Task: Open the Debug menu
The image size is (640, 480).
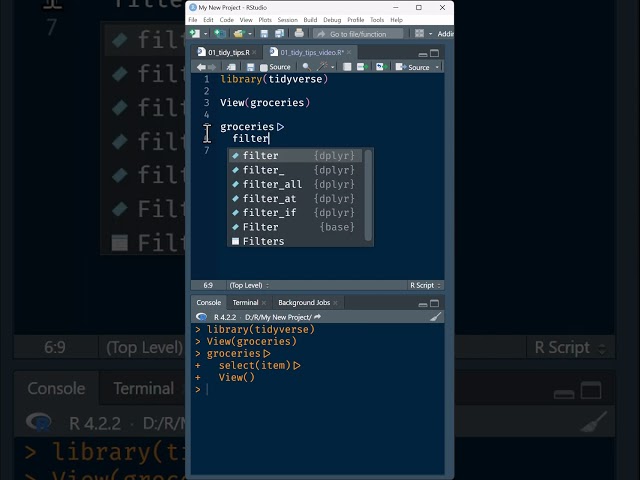Action: click(x=332, y=20)
